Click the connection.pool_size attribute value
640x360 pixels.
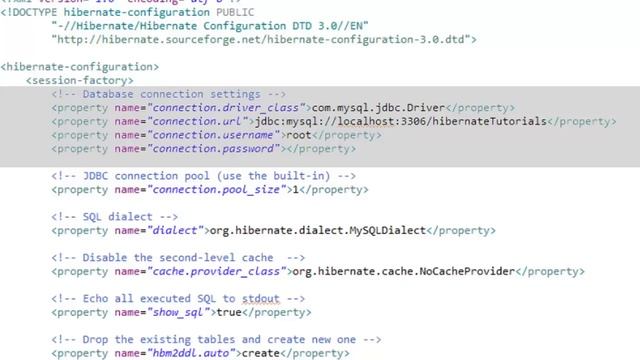216,190
